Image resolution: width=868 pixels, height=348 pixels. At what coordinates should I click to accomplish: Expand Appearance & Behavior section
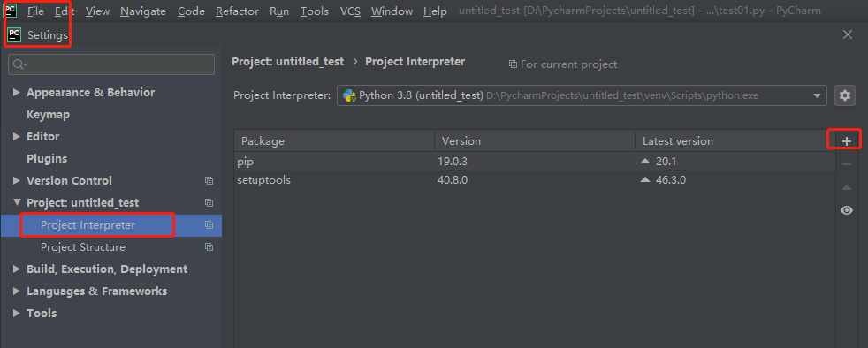[17, 93]
